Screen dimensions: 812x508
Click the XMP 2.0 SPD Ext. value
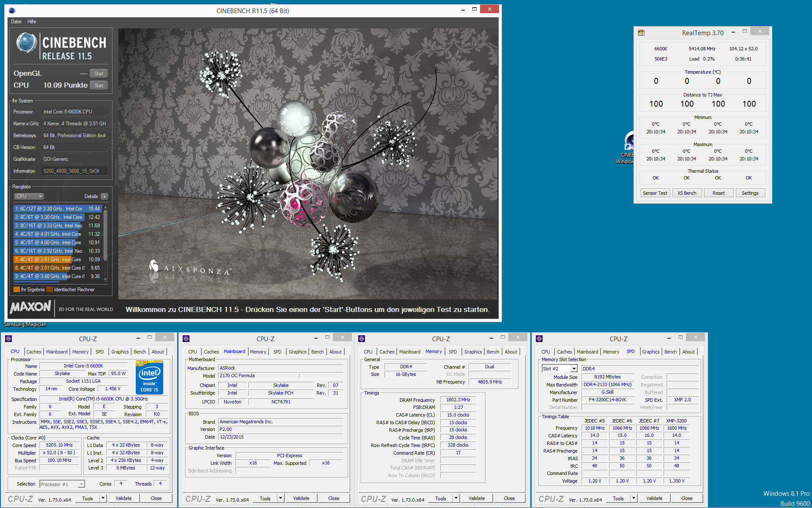click(x=682, y=400)
